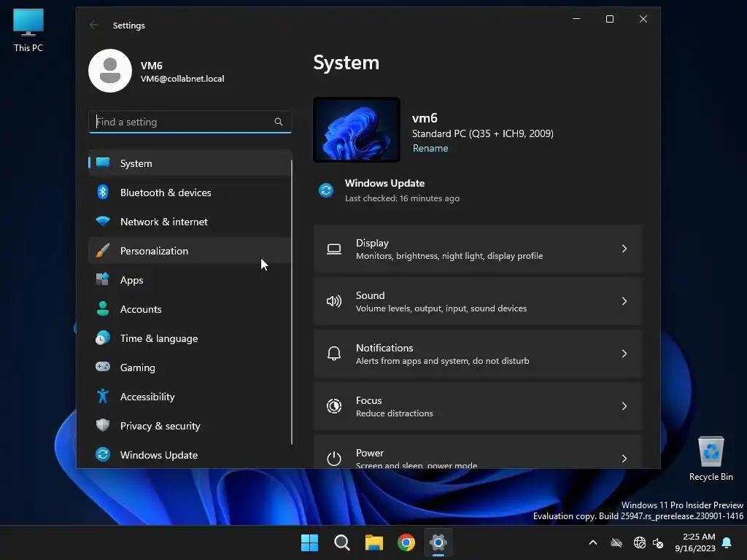Open Personalization category
The image size is (747, 560).
tap(190, 251)
